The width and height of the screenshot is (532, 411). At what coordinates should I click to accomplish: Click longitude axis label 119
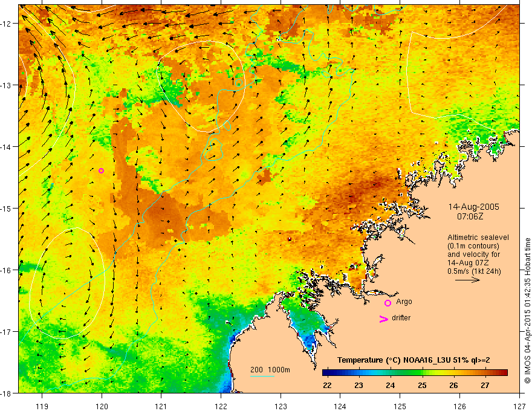tap(42, 406)
